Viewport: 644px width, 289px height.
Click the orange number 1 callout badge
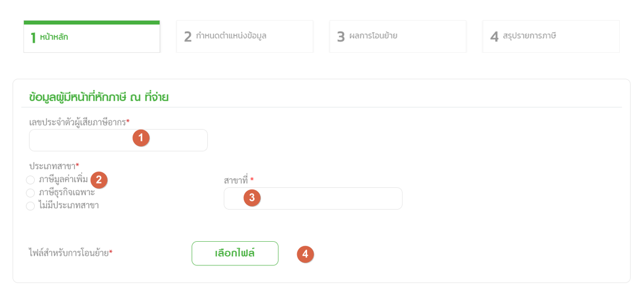(141, 138)
